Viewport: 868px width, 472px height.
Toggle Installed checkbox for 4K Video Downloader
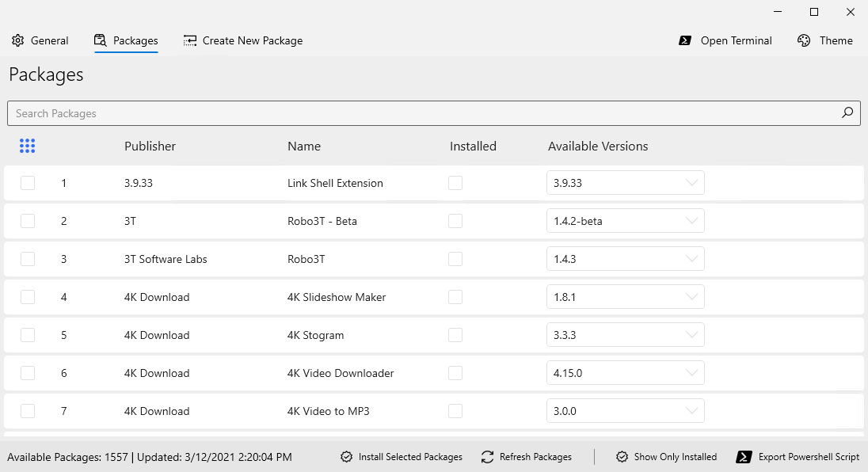point(455,373)
